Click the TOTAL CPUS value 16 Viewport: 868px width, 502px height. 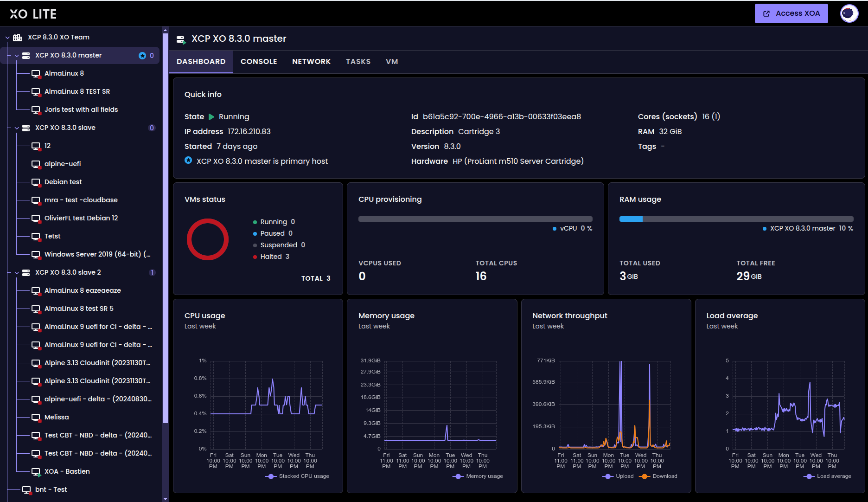[x=481, y=277]
